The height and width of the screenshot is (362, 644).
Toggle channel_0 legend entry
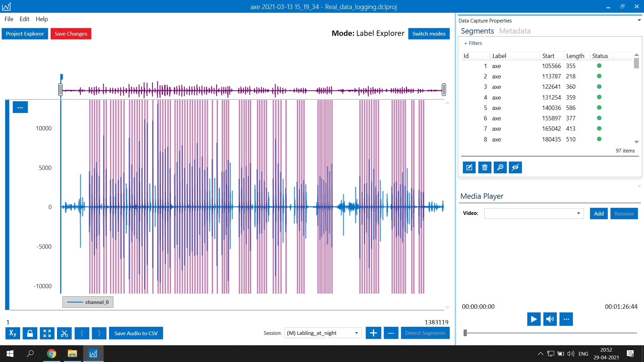point(88,302)
